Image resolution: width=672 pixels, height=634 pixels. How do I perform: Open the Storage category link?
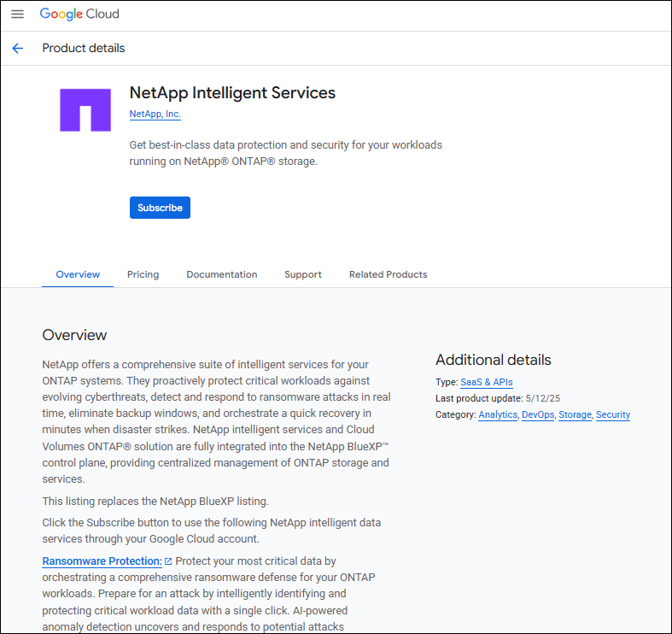(575, 414)
